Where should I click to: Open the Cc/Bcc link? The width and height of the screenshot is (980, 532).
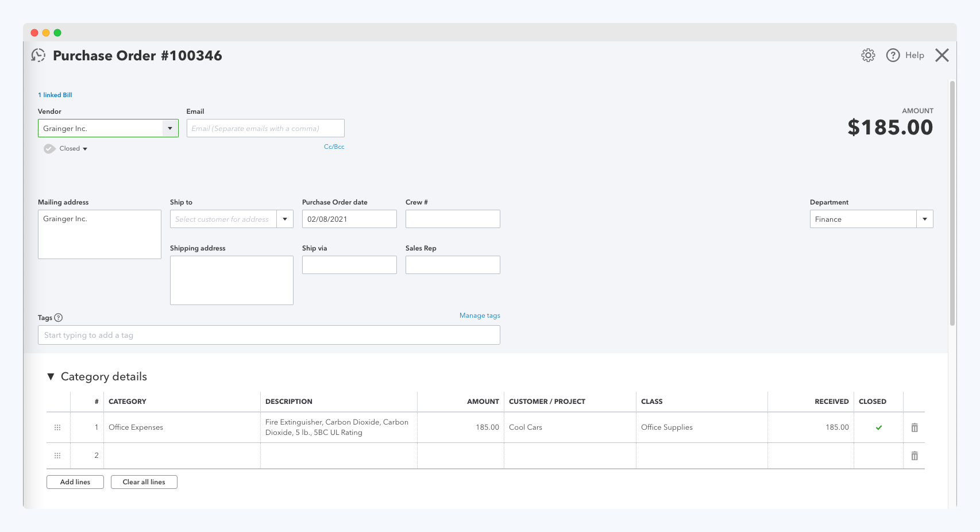(334, 147)
